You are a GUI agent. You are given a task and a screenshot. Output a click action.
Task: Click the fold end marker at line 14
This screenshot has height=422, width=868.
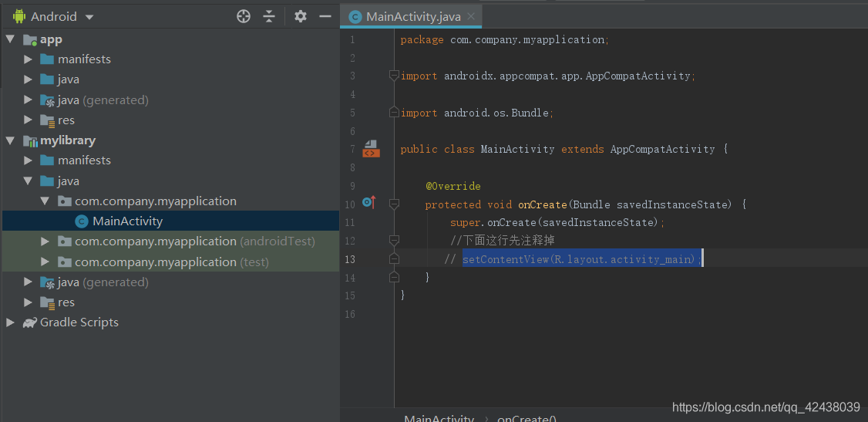click(394, 276)
